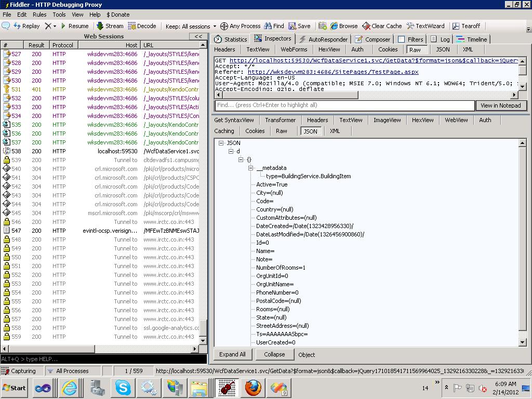
Task: Click the sessions list vertical scrollbar down arrow
Action: pos(203,341)
